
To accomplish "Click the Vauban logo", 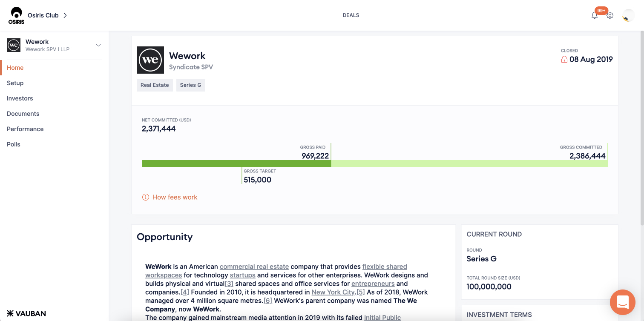I will 26,313.
